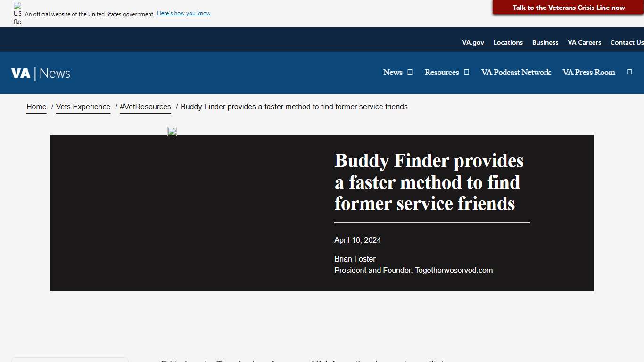The height and width of the screenshot is (362, 644).
Task: Navigate to Home via breadcrumb
Action: pyautogui.click(x=36, y=107)
